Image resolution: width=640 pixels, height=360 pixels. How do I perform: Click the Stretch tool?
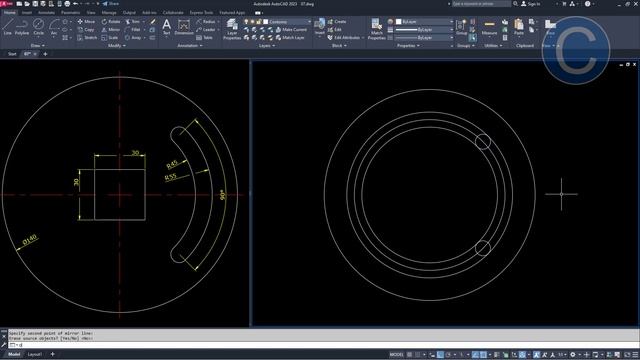point(87,38)
